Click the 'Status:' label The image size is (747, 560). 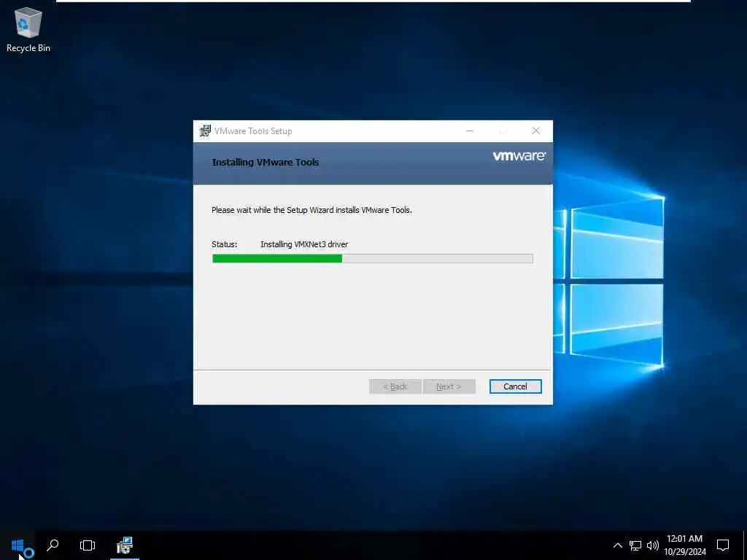click(x=225, y=244)
